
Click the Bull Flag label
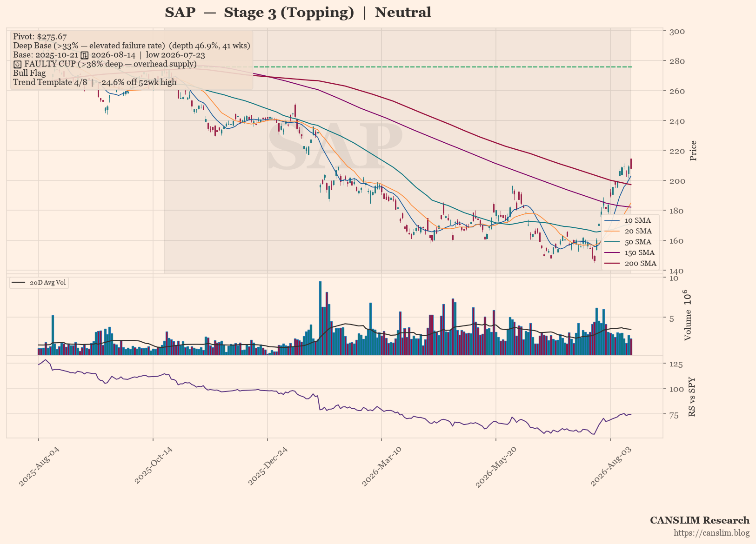pyautogui.click(x=29, y=73)
